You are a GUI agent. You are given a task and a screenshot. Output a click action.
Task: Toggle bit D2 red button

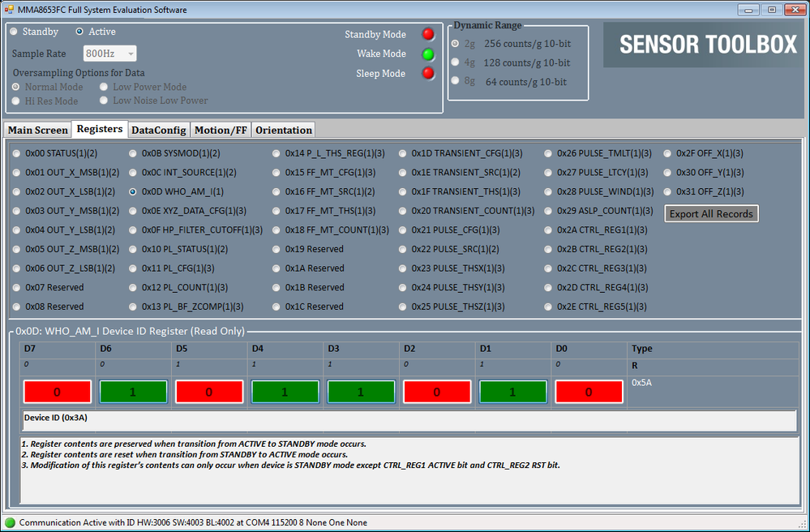pos(437,392)
